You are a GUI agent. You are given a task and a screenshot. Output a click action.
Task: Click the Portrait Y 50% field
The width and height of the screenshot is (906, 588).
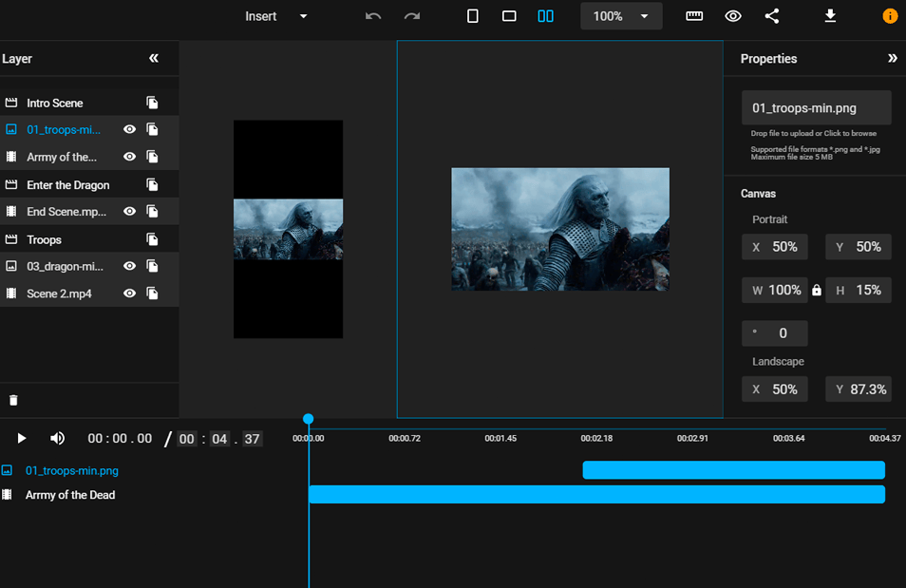(859, 247)
